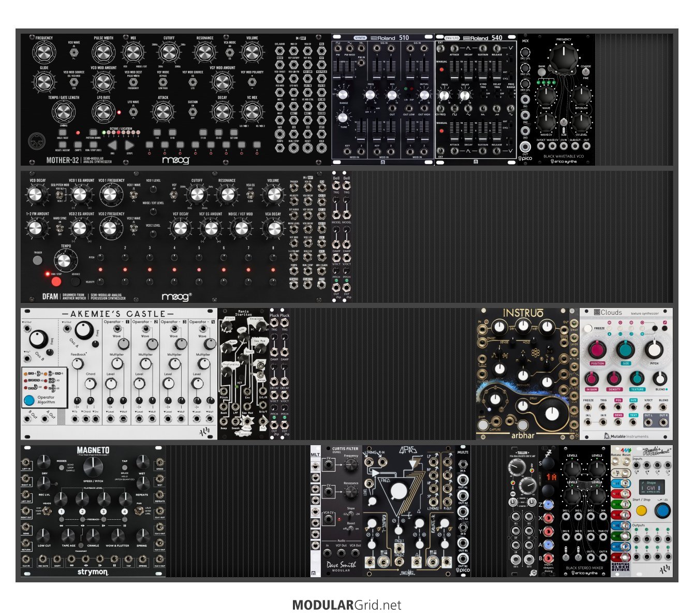Click the TEXTURE knob on Clouds
This screenshot has height=616, width=694.
(637, 378)
